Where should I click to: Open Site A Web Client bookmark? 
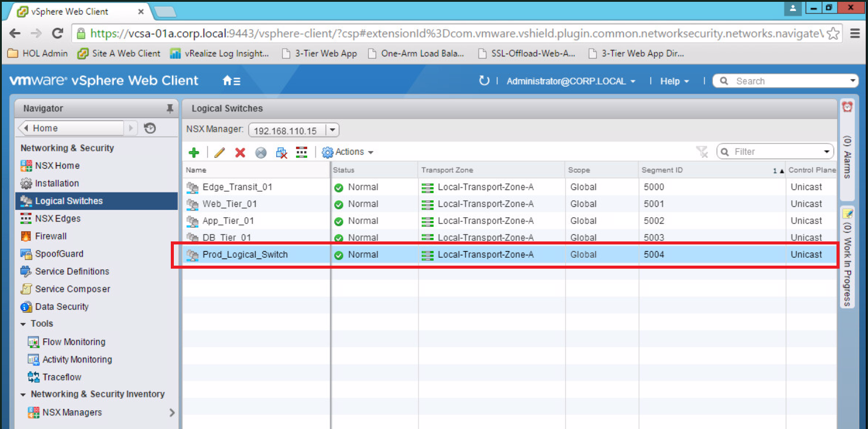coord(119,53)
